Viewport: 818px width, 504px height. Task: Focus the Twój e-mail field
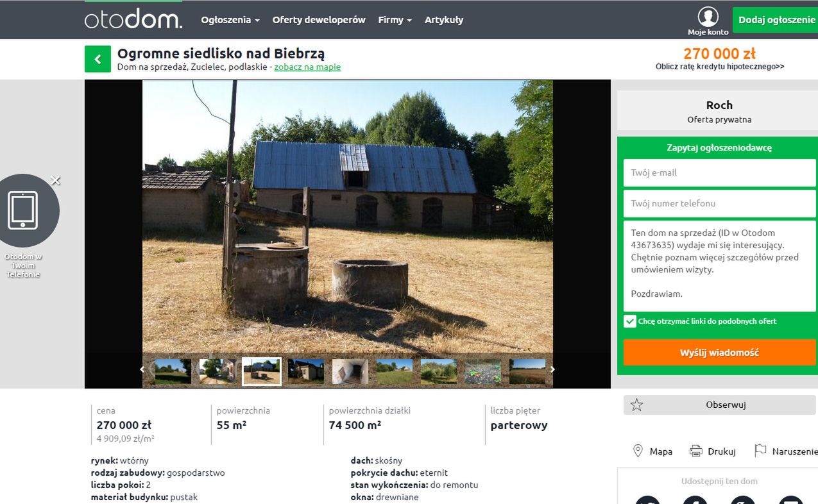[719, 172]
